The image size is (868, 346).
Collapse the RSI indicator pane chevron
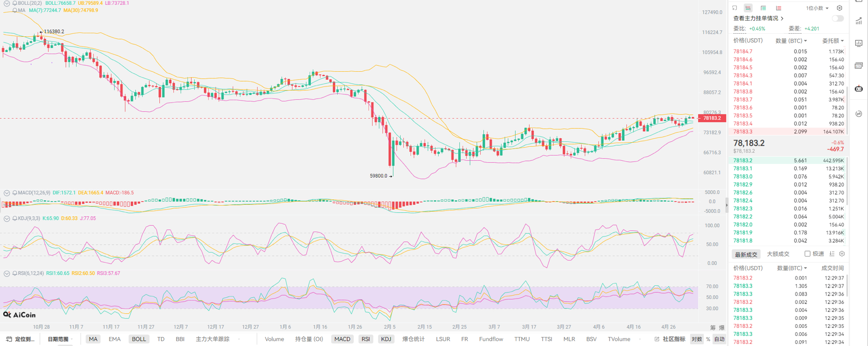[7, 273]
